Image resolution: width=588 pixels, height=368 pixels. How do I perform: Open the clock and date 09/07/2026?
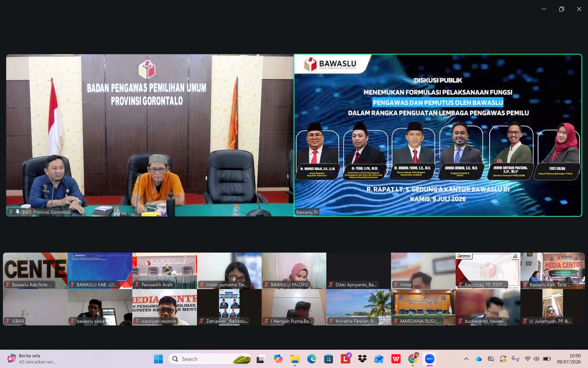pos(569,359)
